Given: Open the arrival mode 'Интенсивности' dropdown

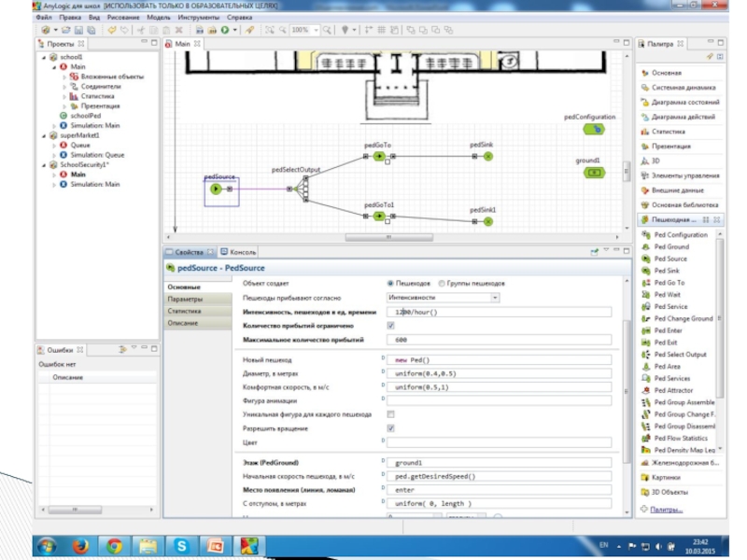Looking at the screenshot, I should coord(444,298).
